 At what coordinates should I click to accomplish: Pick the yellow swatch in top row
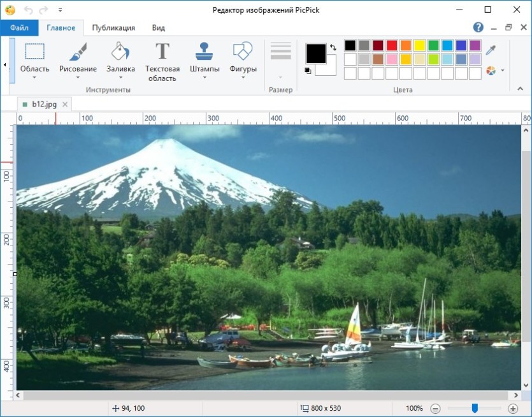(x=419, y=45)
